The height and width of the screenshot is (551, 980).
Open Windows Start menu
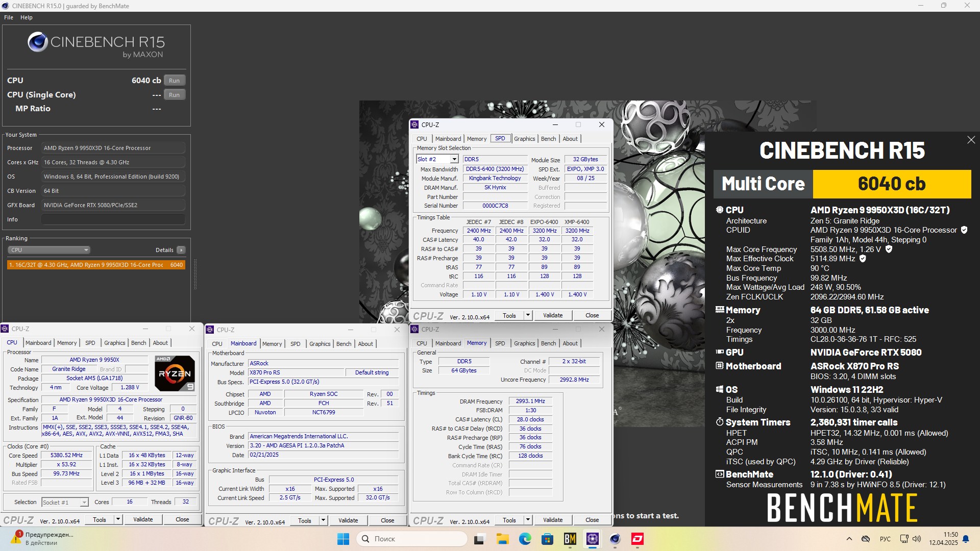(344, 539)
